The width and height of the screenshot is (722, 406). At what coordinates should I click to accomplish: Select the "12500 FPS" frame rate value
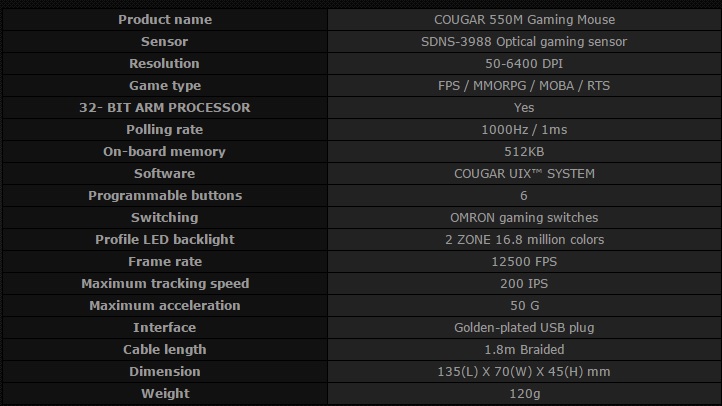point(523,262)
